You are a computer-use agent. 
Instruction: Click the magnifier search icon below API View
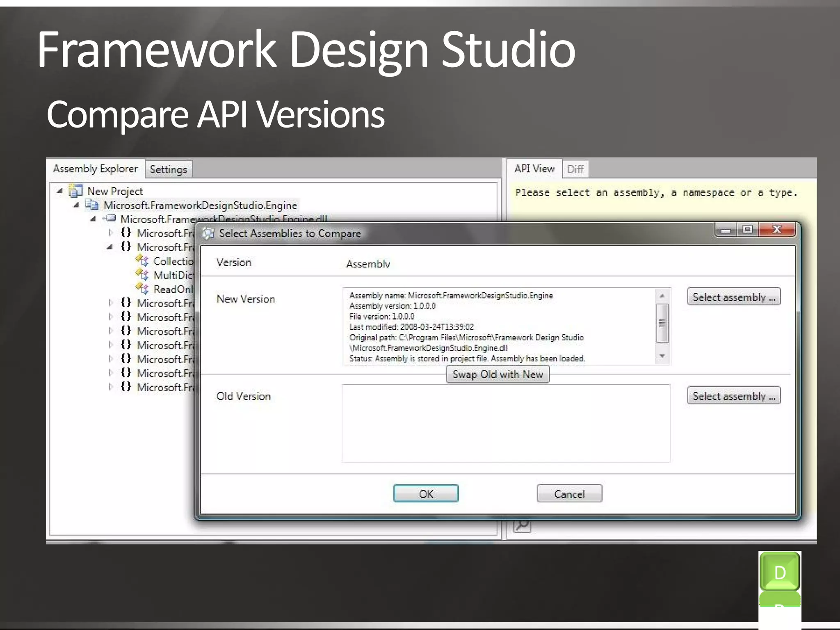522,525
